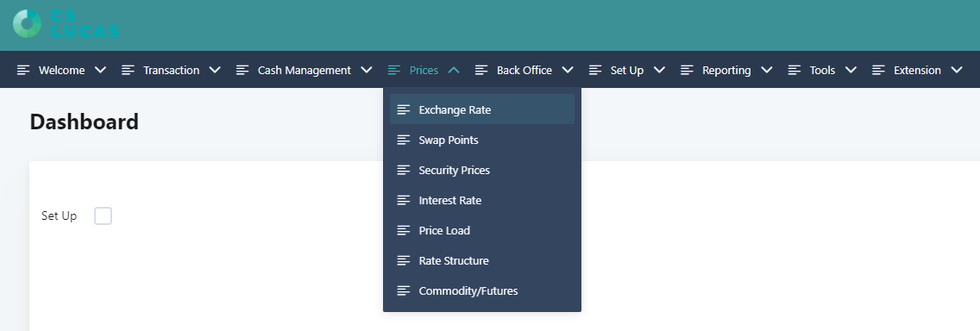980x331 pixels.
Task: Select the Price Load option
Action: (482, 230)
